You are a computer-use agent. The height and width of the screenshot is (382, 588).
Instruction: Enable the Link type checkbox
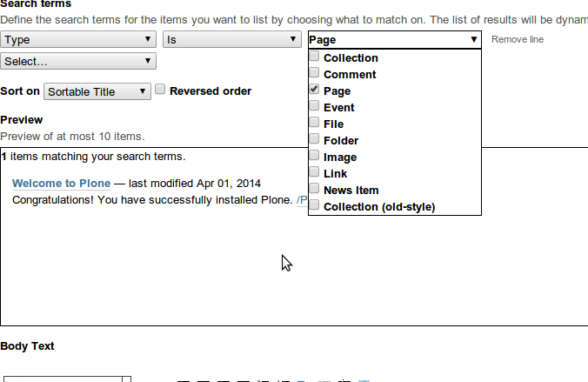coord(314,173)
